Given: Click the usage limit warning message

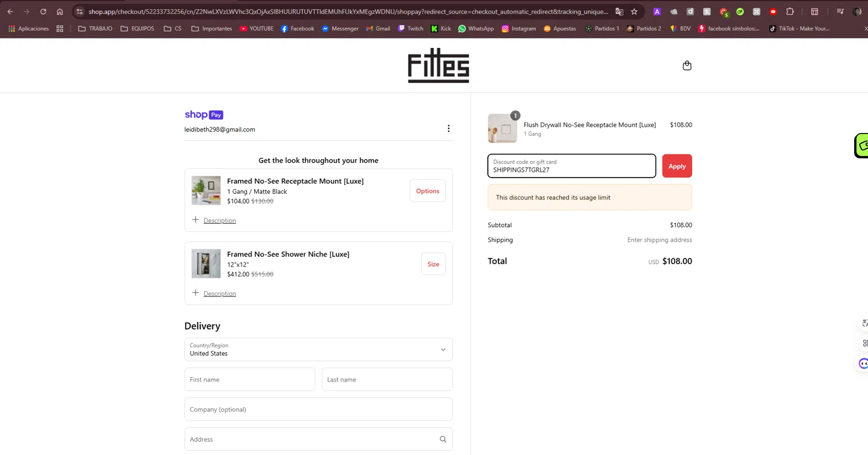Looking at the screenshot, I should 590,197.
